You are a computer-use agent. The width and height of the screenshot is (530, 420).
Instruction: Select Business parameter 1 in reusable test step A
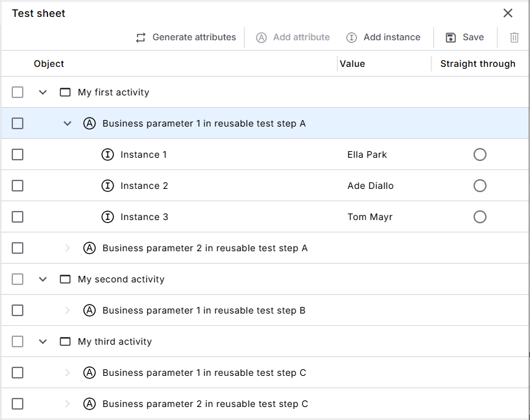click(x=204, y=123)
